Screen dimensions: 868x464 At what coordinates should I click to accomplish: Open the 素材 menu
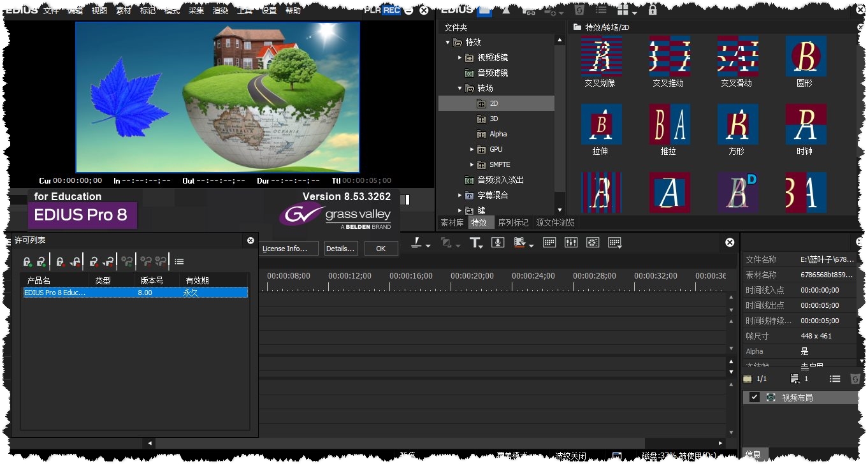pos(123,10)
